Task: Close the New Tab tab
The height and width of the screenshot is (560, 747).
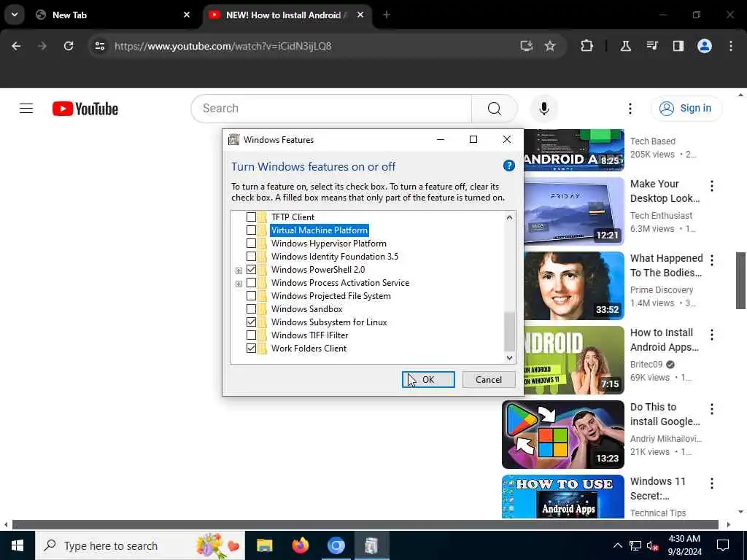Action: tap(187, 15)
